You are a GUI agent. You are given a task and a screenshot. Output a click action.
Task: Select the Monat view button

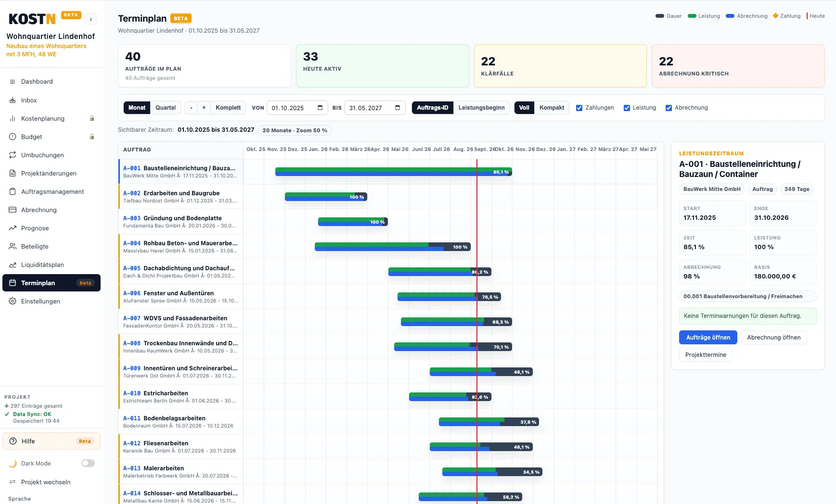137,108
